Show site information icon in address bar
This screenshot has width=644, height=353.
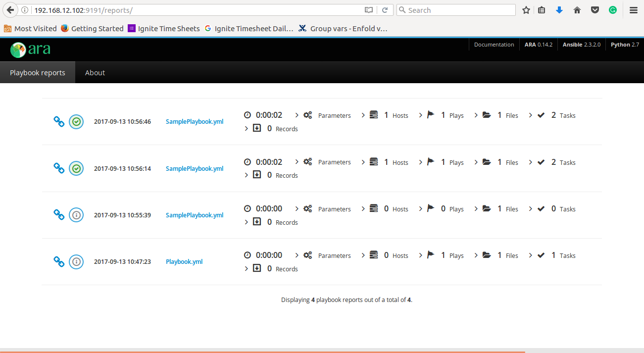click(x=25, y=10)
